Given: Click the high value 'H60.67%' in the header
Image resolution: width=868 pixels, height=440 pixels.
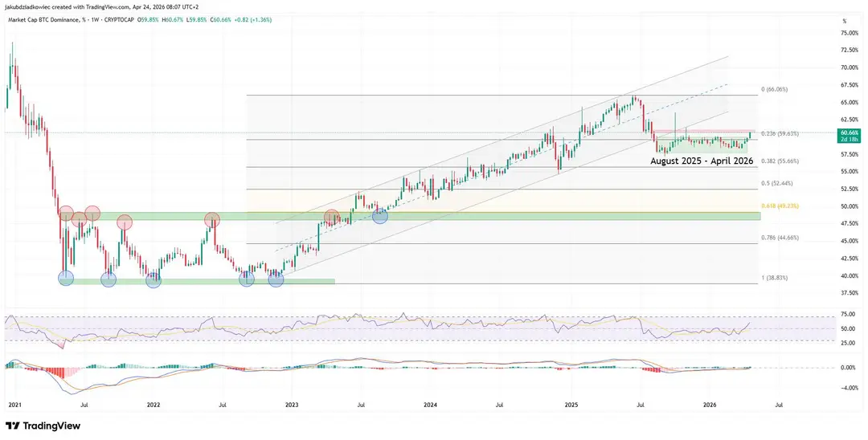Looking at the screenshot, I should click(x=173, y=20).
